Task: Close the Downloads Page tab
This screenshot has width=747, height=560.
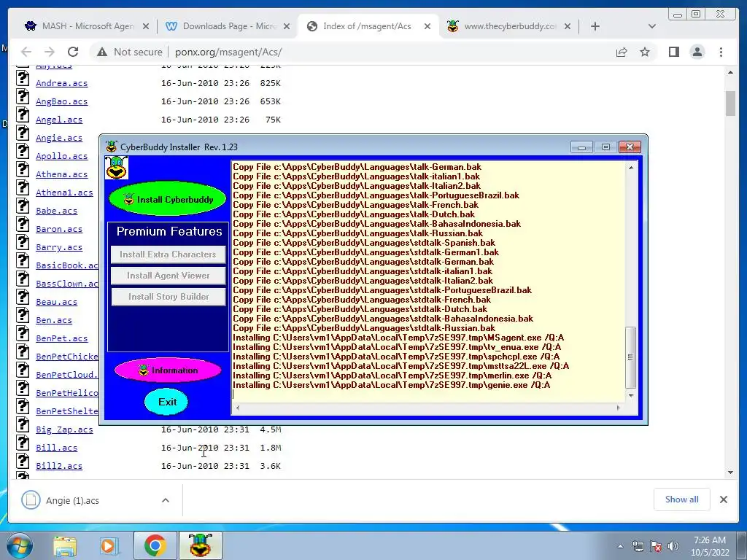Action: tap(286, 26)
